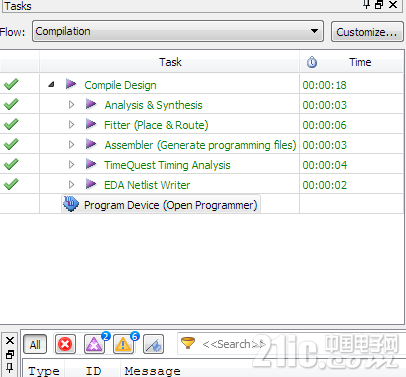Pin the Tasks panel
This screenshot has width=406, height=377.
point(366,5)
